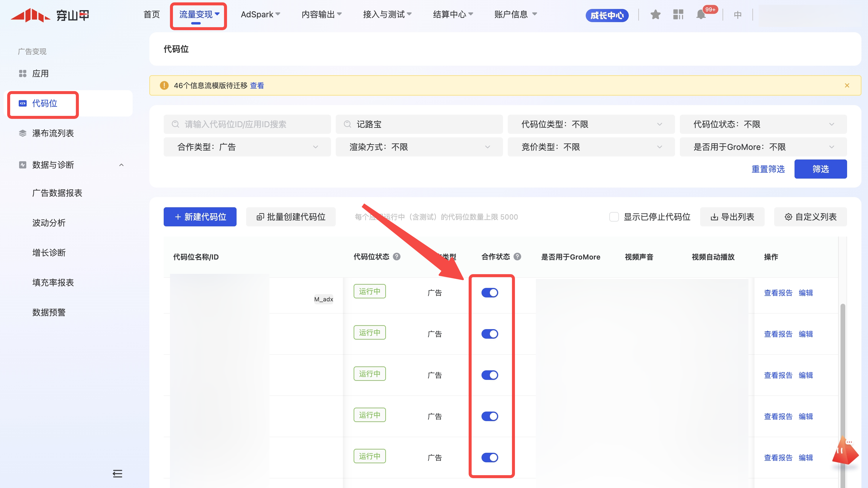868x488 pixels.
Task: Open the apps grid icon in header
Action: 678,15
